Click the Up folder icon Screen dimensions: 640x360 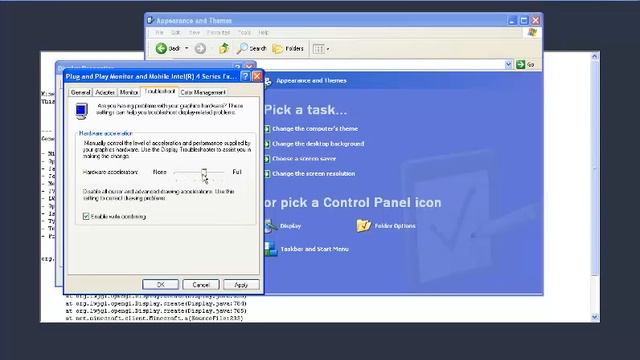(x=223, y=49)
